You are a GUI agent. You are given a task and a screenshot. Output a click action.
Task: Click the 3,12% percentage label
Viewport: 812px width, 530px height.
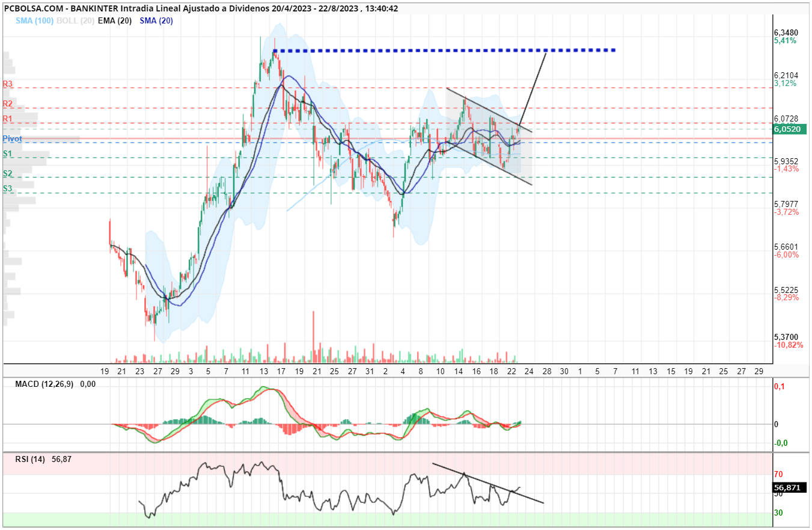tap(785, 84)
